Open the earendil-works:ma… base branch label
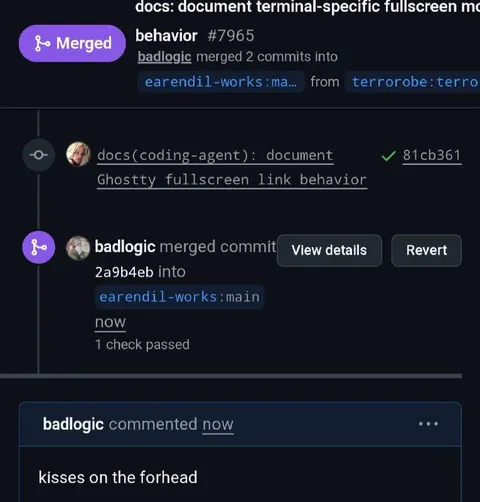The height and width of the screenshot is (502, 480). 221,82
